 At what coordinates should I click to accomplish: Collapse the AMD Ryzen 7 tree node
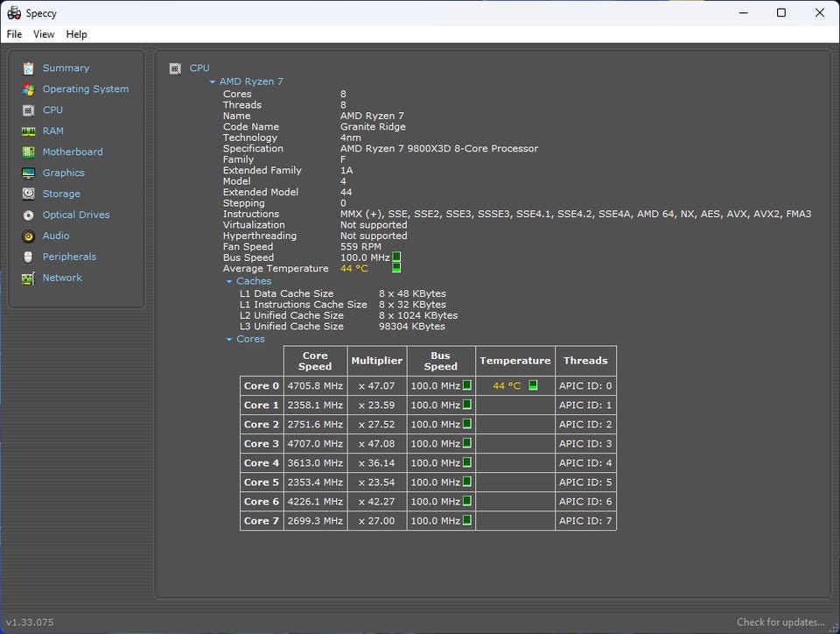tap(213, 82)
